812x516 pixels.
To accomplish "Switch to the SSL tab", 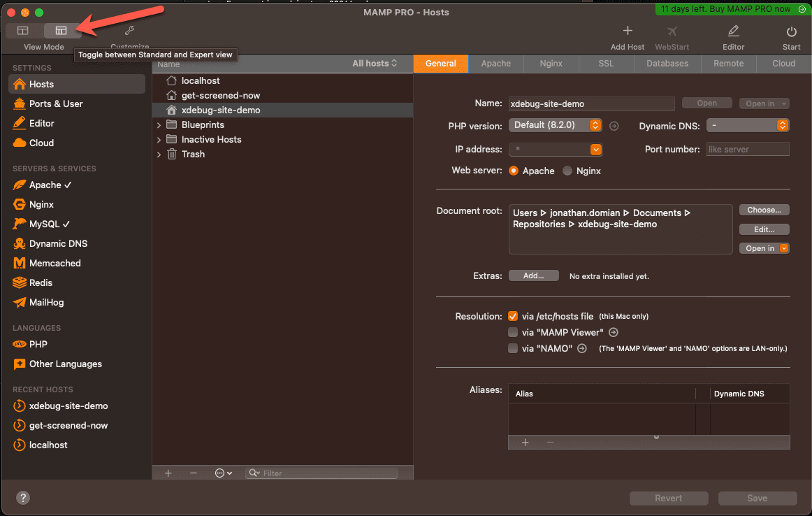I will (x=606, y=64).
